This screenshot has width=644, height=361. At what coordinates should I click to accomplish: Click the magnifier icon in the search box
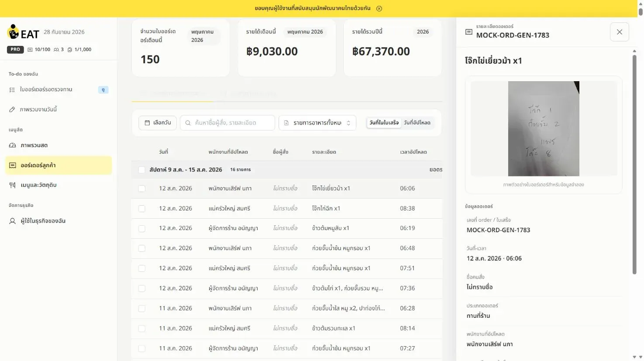(x=188, y=123)
